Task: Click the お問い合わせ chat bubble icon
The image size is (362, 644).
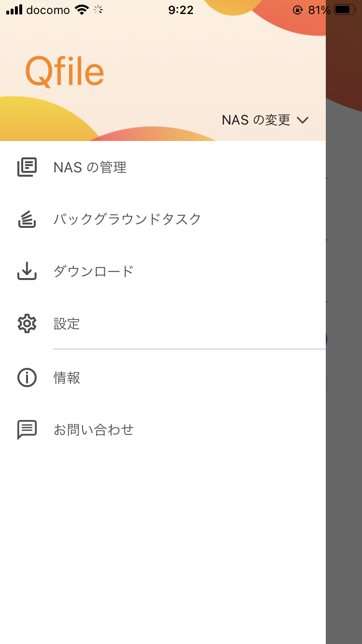Action: (x=27, y=430)
